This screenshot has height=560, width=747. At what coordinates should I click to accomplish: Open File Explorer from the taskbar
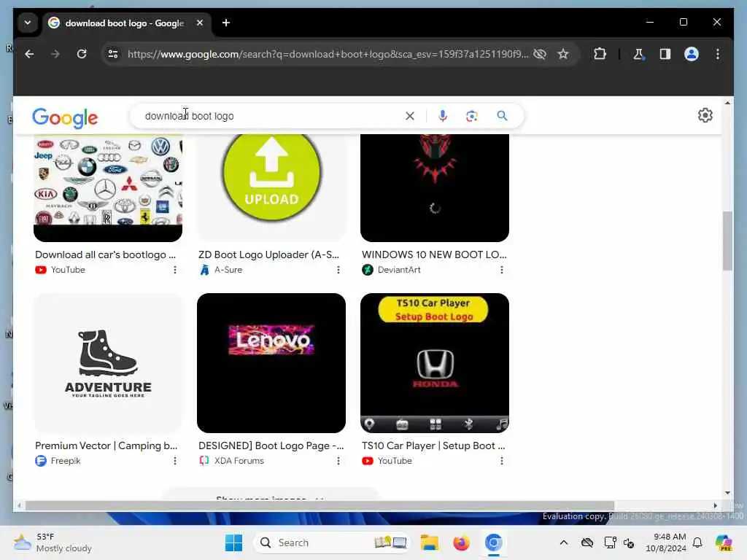[429, 542]
